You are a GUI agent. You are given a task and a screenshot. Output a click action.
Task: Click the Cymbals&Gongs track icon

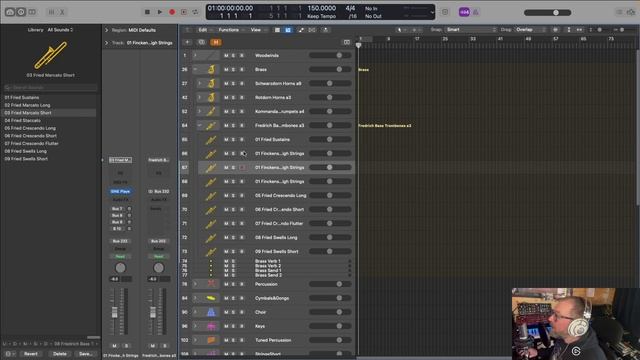click(211, 298)
